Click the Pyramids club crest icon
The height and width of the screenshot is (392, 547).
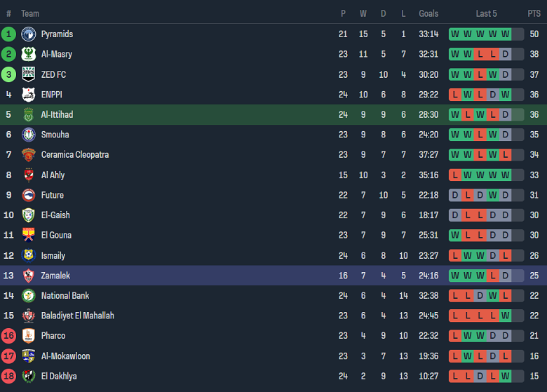pyautogui.click(x=28, y=34)
